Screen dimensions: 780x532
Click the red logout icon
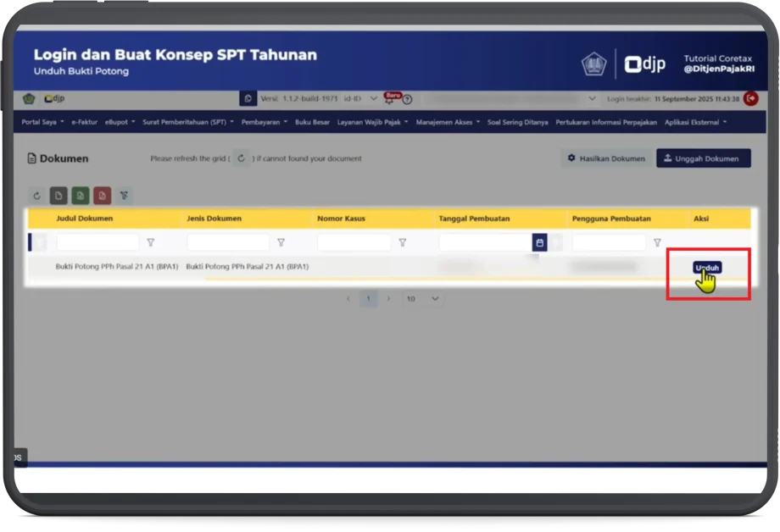(750, 99)
